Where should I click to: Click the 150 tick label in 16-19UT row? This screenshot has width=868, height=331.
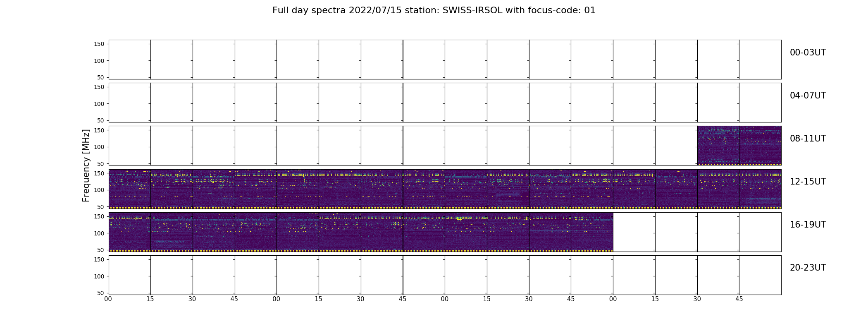tap(99, 216)
